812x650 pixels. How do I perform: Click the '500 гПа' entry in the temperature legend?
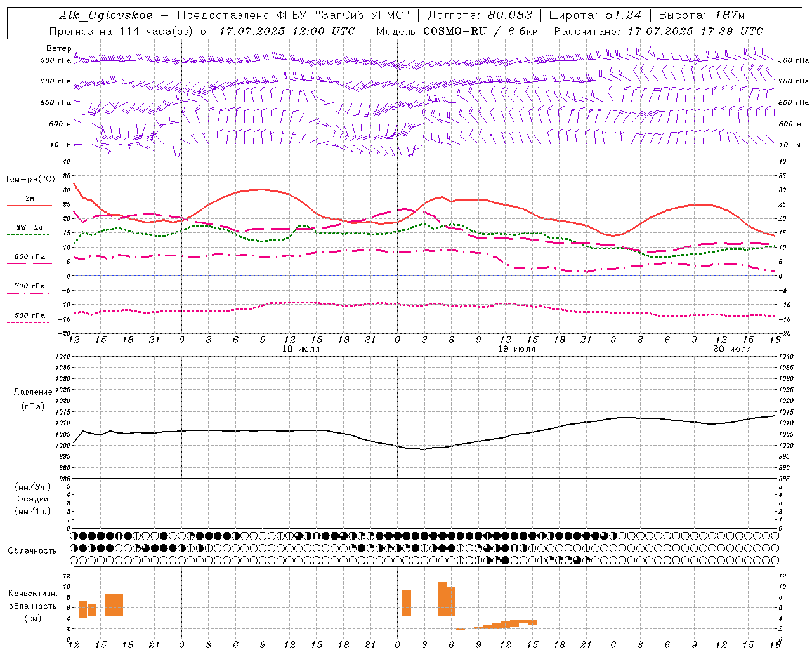[x=30, y=315]
